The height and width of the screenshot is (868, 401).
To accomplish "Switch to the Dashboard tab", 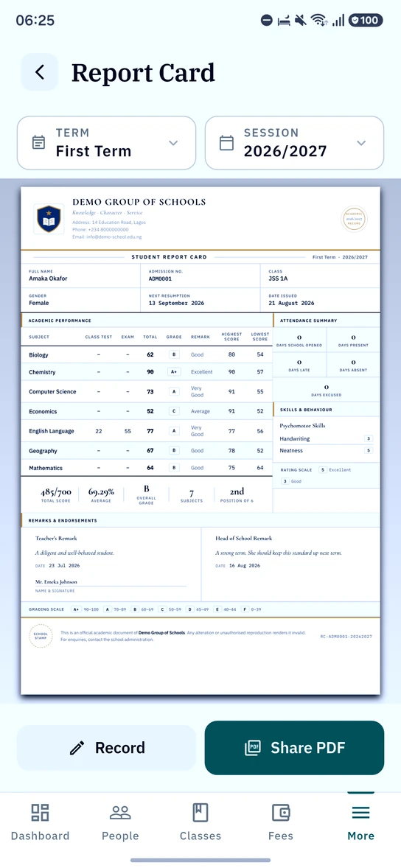I will [40, 822].
